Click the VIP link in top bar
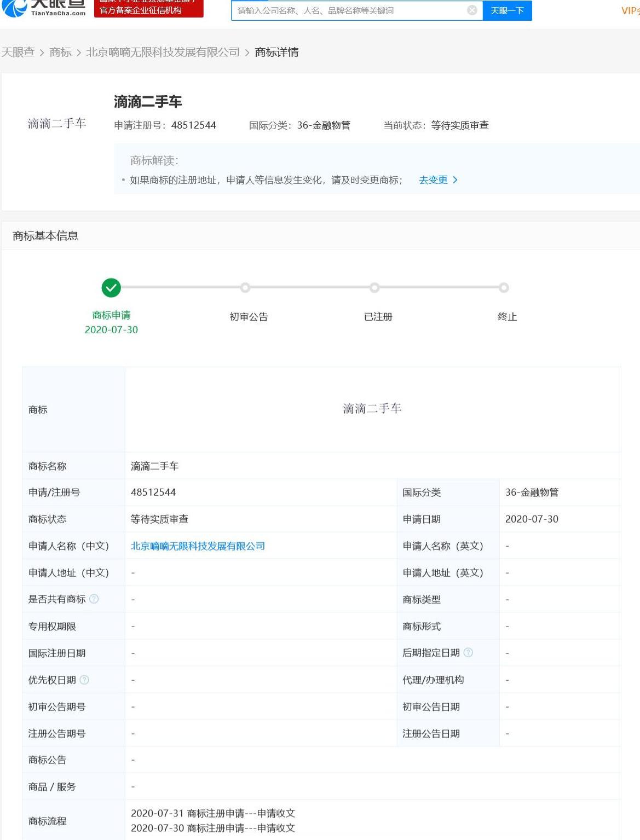The image size is (640, 840). pos(630,10)
